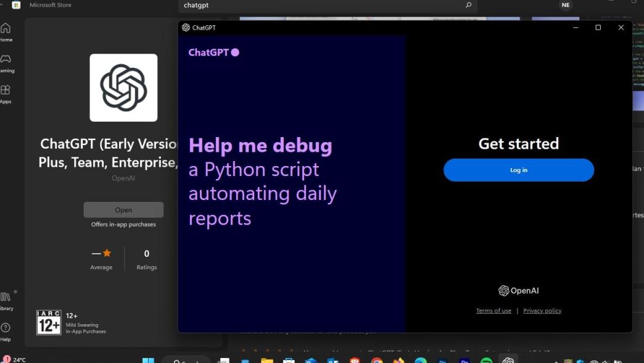Viewport: 644px width, 363px height.
Task: Open the 24°C weather widget
Action: click(15, 359)
